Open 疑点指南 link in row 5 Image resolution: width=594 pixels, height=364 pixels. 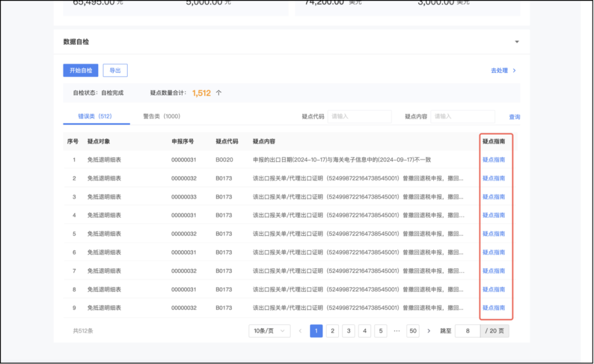point(493,234)
